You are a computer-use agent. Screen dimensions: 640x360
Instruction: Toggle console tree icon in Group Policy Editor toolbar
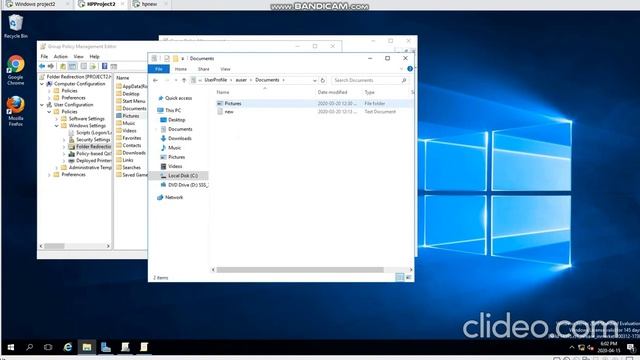[72, 66]
